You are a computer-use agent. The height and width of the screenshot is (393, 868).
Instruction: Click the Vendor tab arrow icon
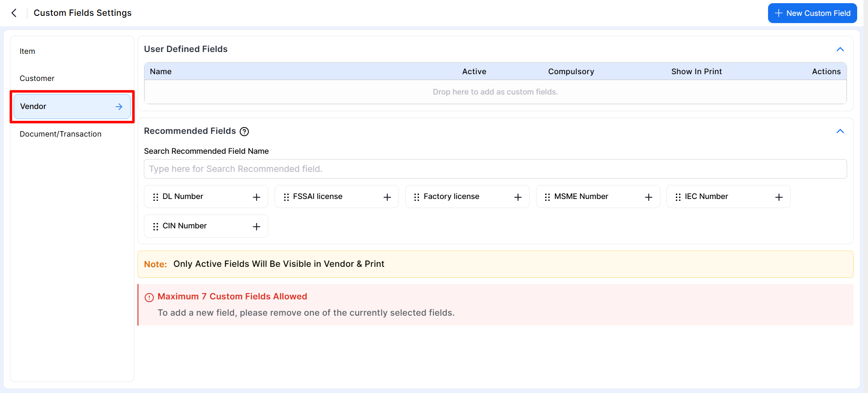click(119, 107)
